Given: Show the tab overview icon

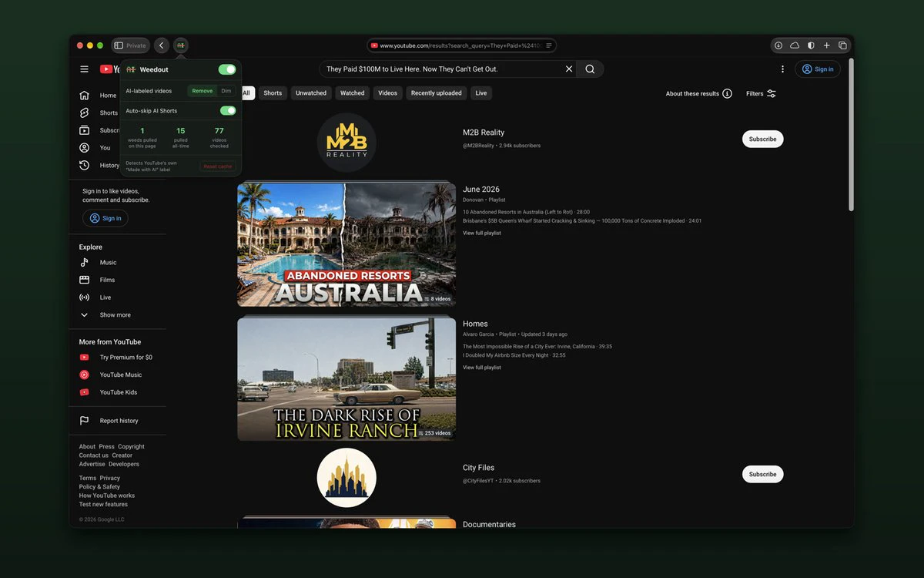Looking at the screenshot, I should (x=842, y=45).
